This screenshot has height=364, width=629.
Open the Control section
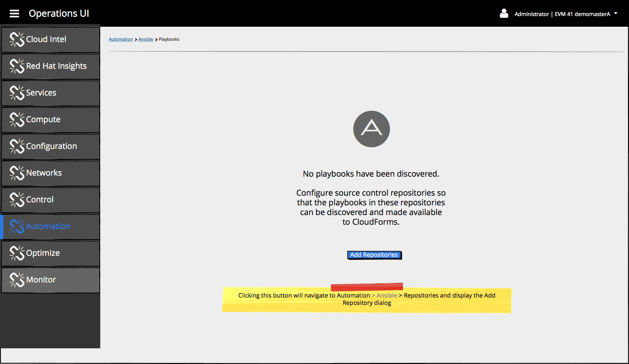point(51,200)
